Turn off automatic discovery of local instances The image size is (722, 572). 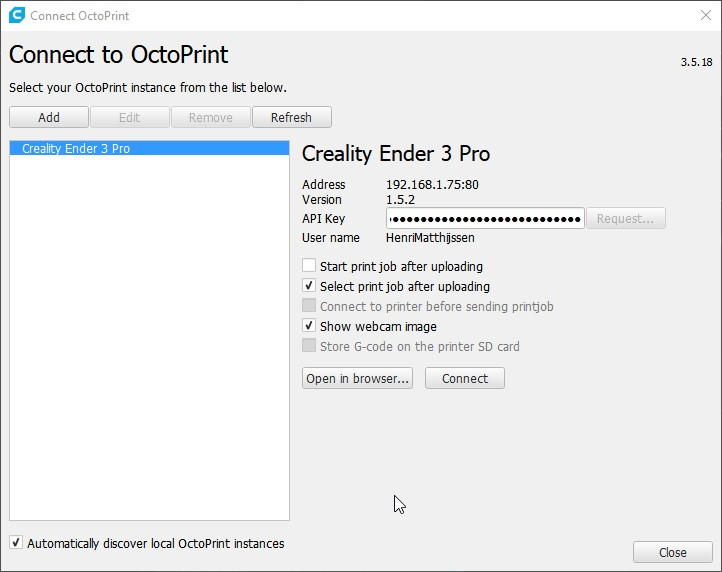[16, 543]
